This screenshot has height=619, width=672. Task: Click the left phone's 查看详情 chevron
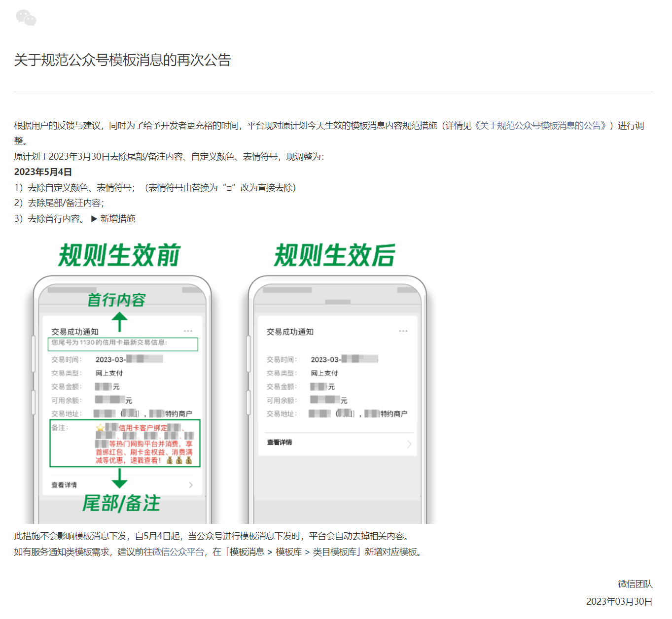[191, 485]
